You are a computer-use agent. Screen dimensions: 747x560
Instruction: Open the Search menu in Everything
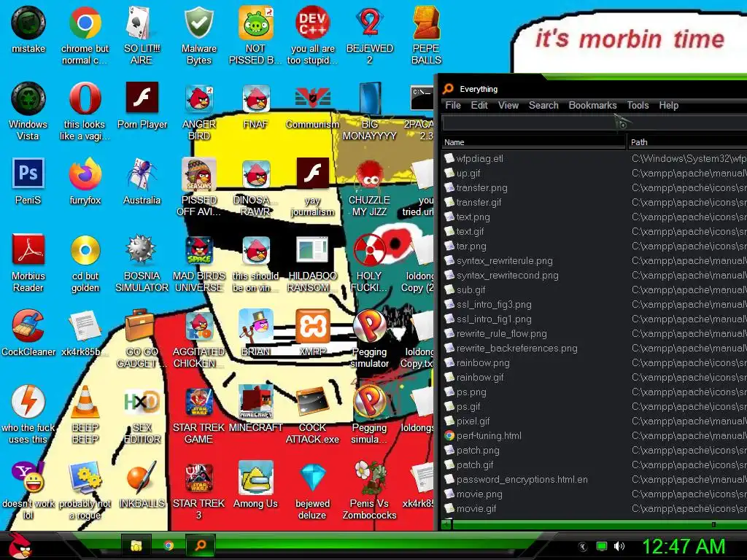tap(543, 105)
